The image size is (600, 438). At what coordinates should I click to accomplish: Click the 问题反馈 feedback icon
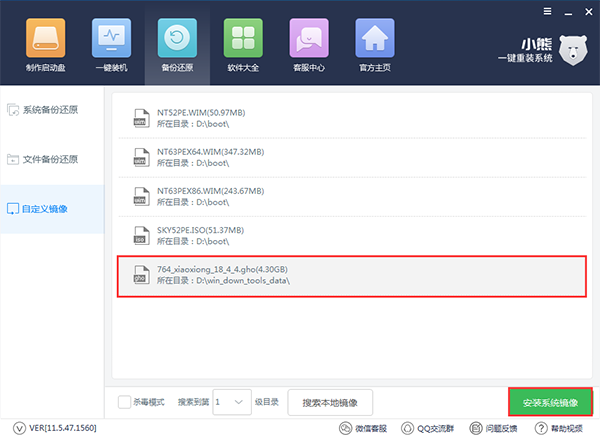coord(476,428)
